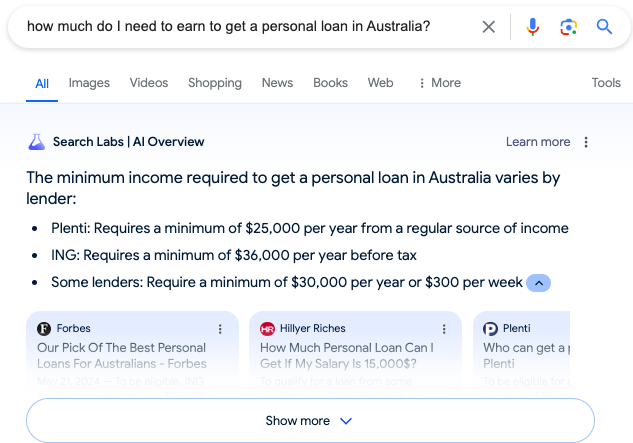Open Forbes card three-dot menu
The height and width of the screenshot is (443, 633).
click(x=220, y=329)
